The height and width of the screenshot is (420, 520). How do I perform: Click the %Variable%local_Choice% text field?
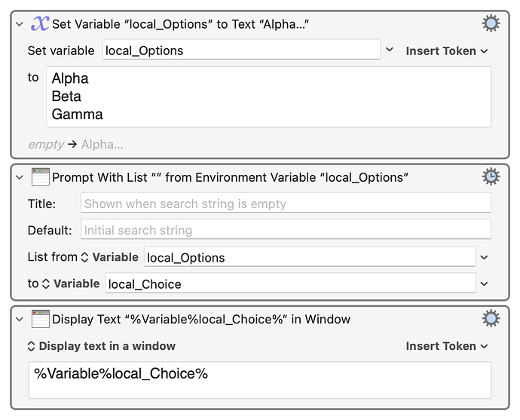coord(259,379)
